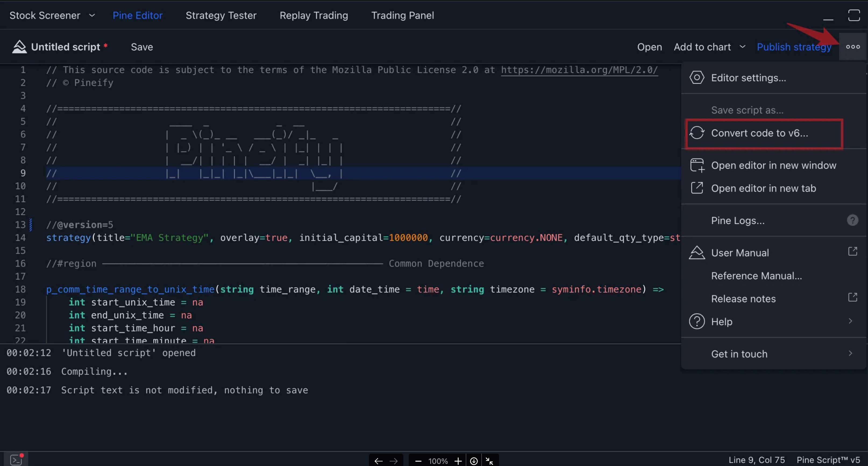This screenshot has width=868, height=466.
Task: Click Publish strategy link
Action: (x=794, y=47)
